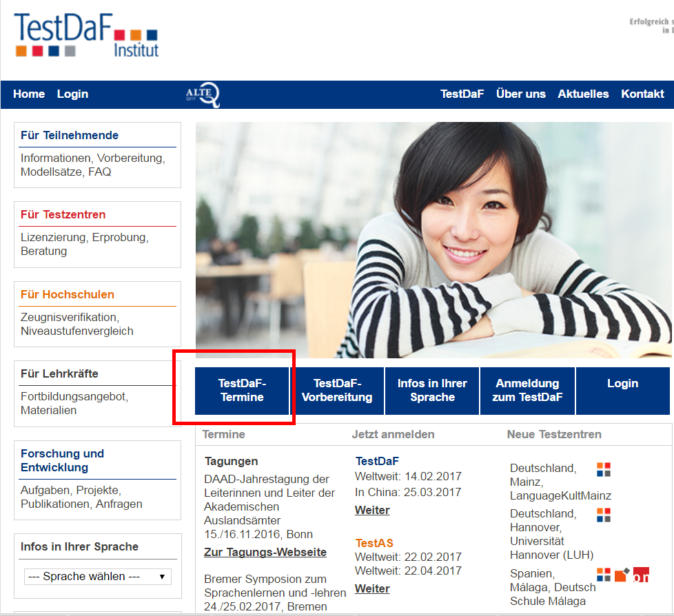This screenshot has width=674, height=616.
Task: Open the 'Für Teilnehmende' sidebar link
Action: (70, 136)
